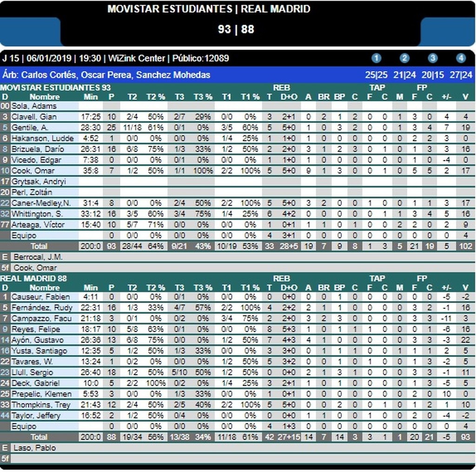476x473 pixels.
Task: Select player Thompkins, Trey
Action: 41,405
